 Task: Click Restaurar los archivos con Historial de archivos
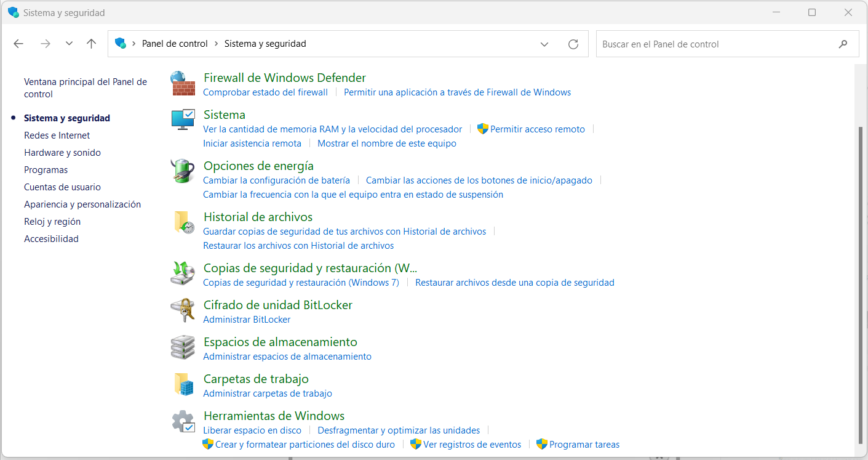(x=298, y=245)
